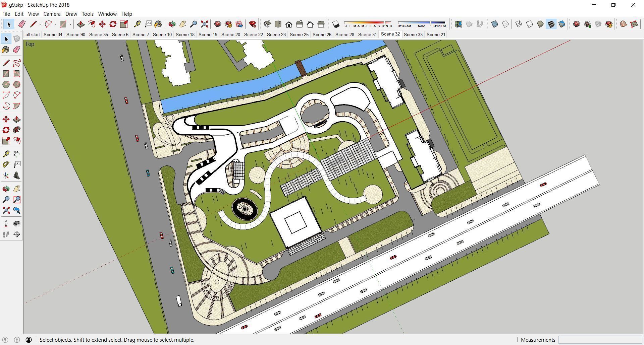
Task: Choose the Circle tool in side toolbar
Action: point(6,84)
